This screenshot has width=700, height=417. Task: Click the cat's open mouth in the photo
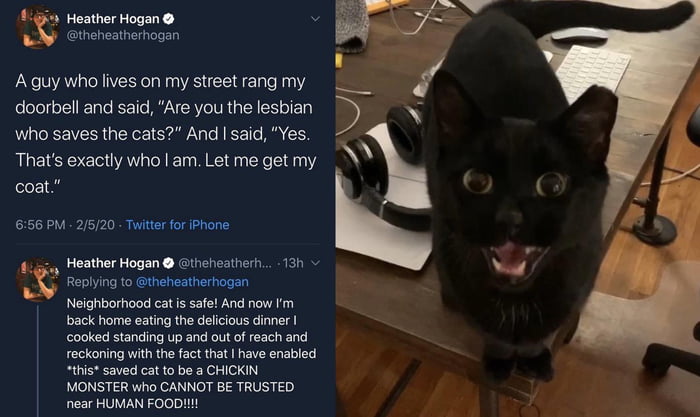(x=509, y=260)
